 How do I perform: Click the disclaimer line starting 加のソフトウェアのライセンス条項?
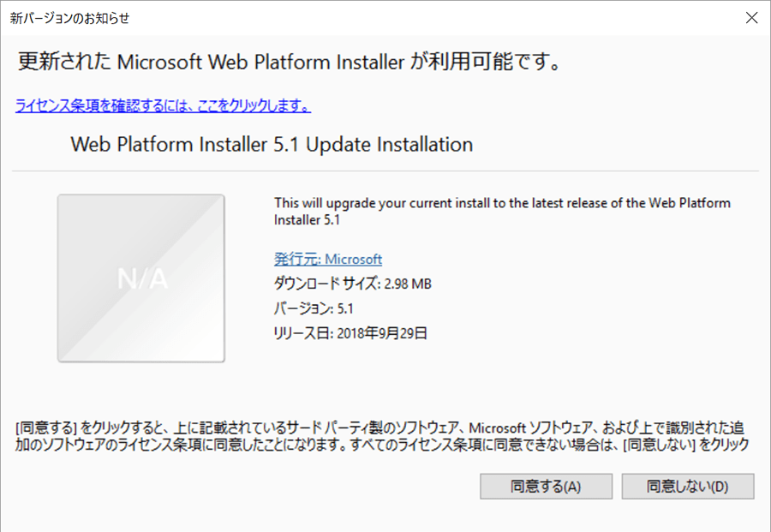click(x=382, y=445)
